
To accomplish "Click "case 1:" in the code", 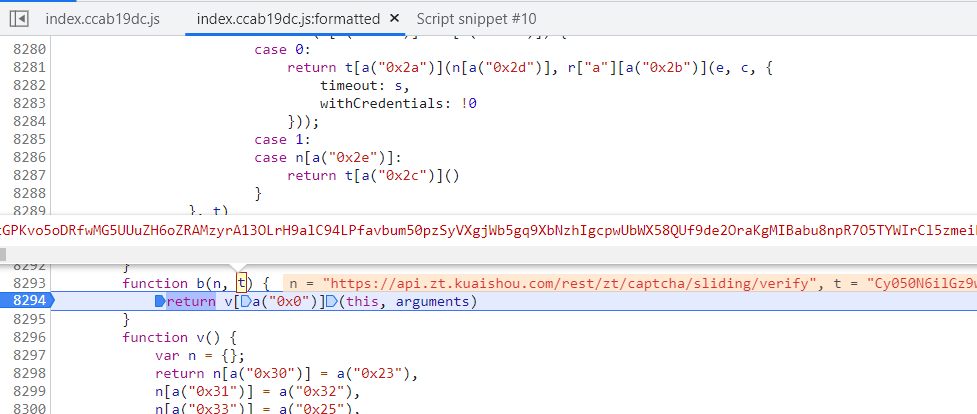I will [x=283, y=139].
